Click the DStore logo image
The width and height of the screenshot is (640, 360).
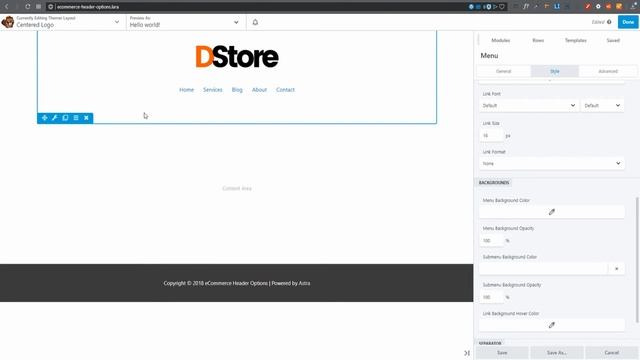(237, 57)
